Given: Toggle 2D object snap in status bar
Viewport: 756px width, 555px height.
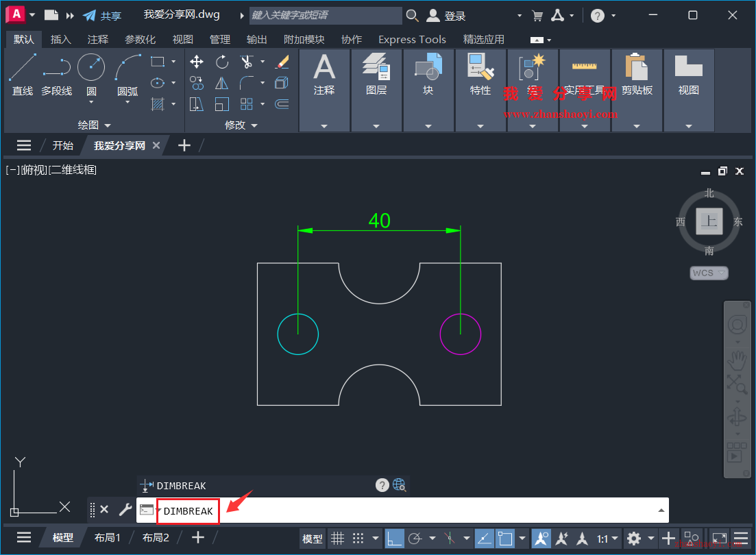Looking at the screenshot, I should tap(505, 538).
